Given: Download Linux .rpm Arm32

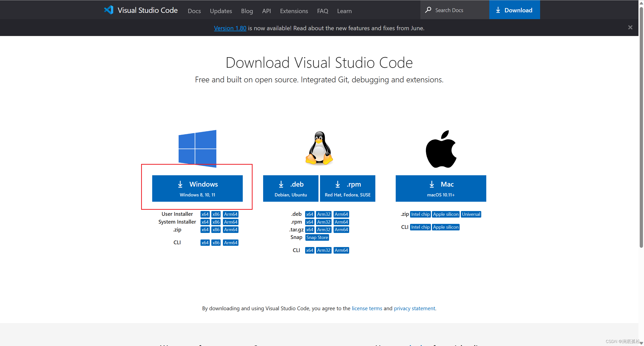Looking at the screenshot, I should 324,222.
